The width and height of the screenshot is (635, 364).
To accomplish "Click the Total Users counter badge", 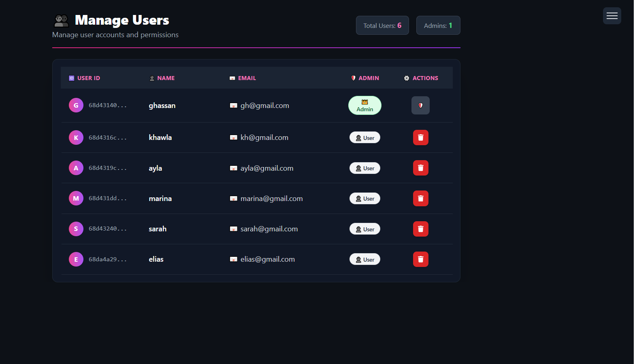I will 382,25.
